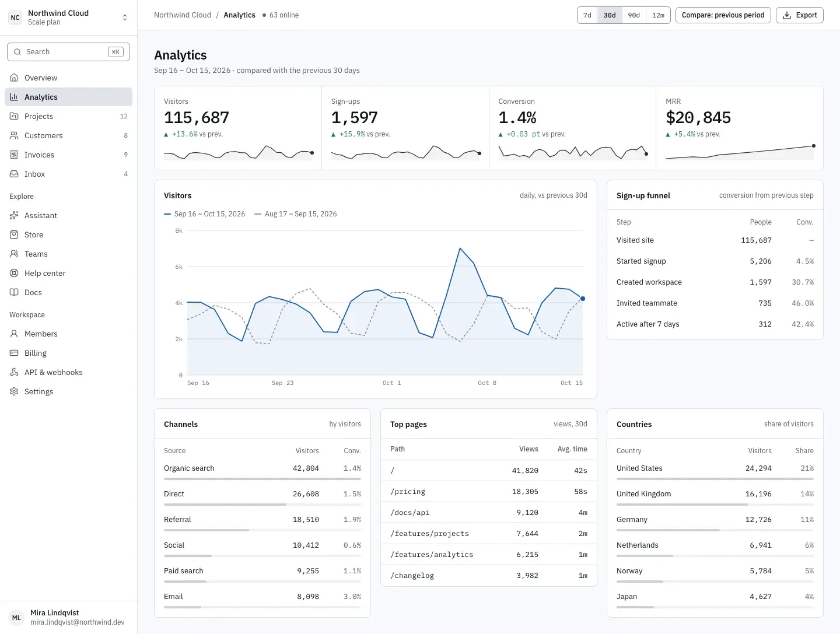Click the Visitors 115,687 metric value

coord(197,118)
